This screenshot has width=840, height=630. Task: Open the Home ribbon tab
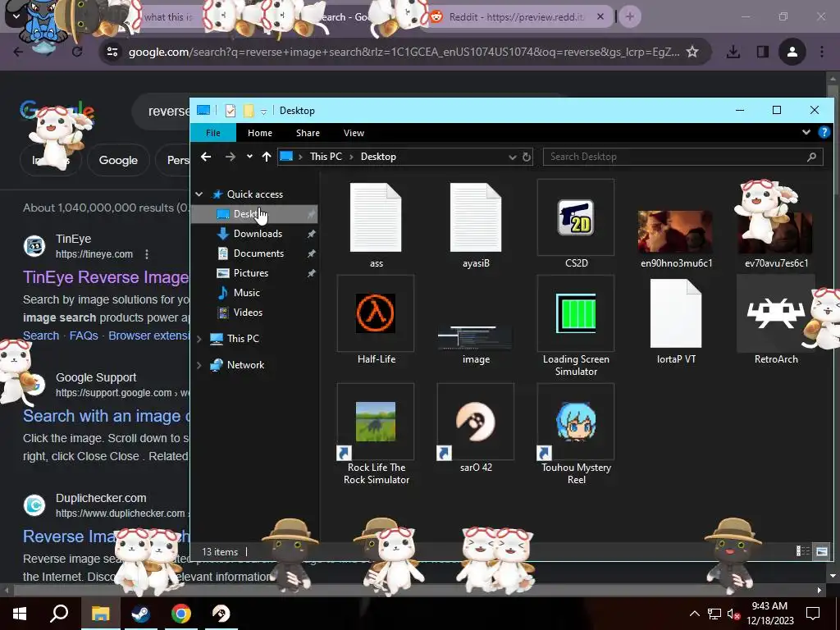point(260,133)
